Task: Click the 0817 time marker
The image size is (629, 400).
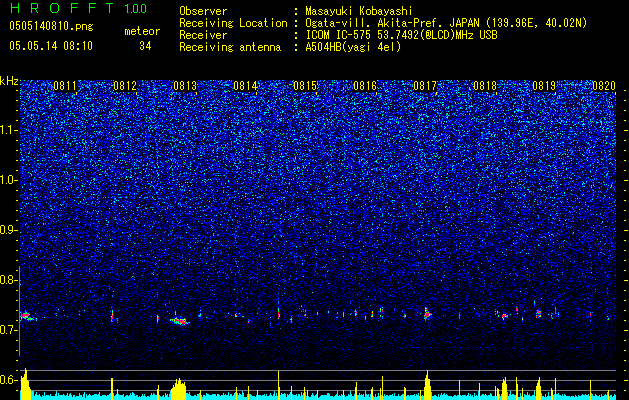Action: 425,86
